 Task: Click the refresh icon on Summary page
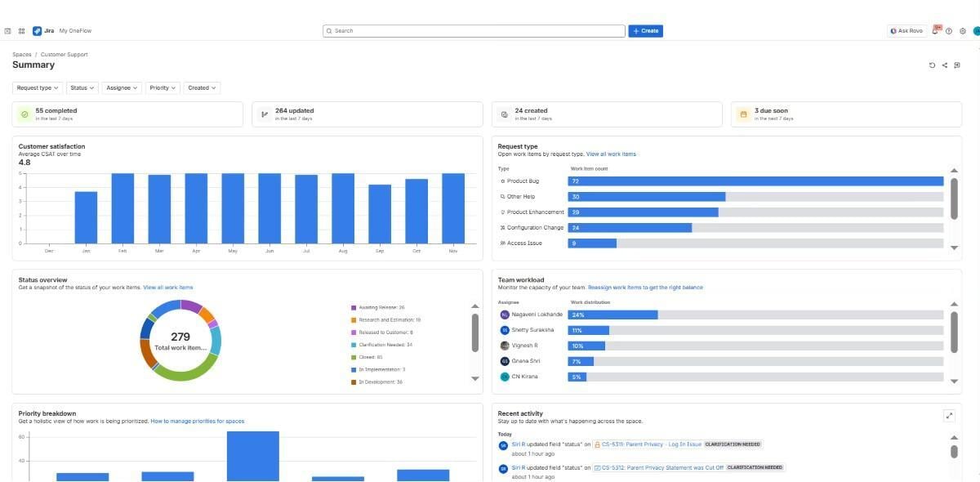tap(932, 65)
